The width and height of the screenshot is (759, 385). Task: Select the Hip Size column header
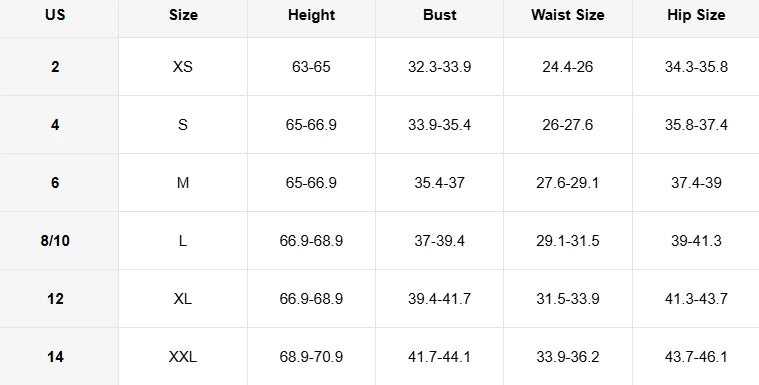(696, 15)
